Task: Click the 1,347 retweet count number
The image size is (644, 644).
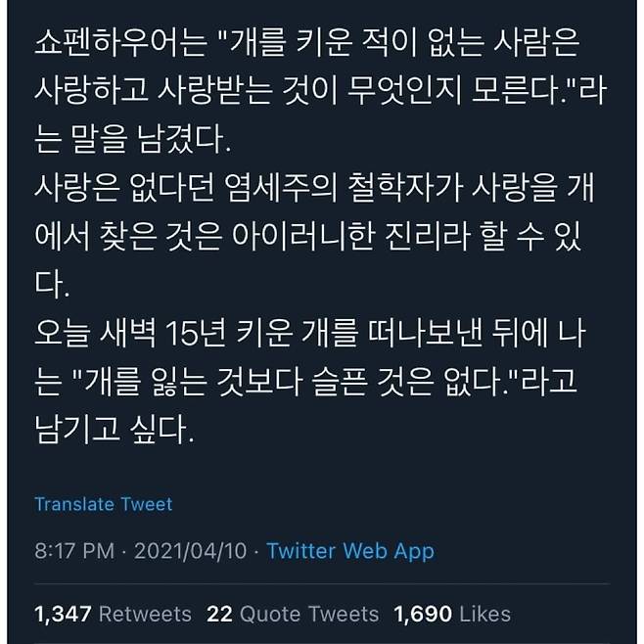Action: (x=64, y=614)
